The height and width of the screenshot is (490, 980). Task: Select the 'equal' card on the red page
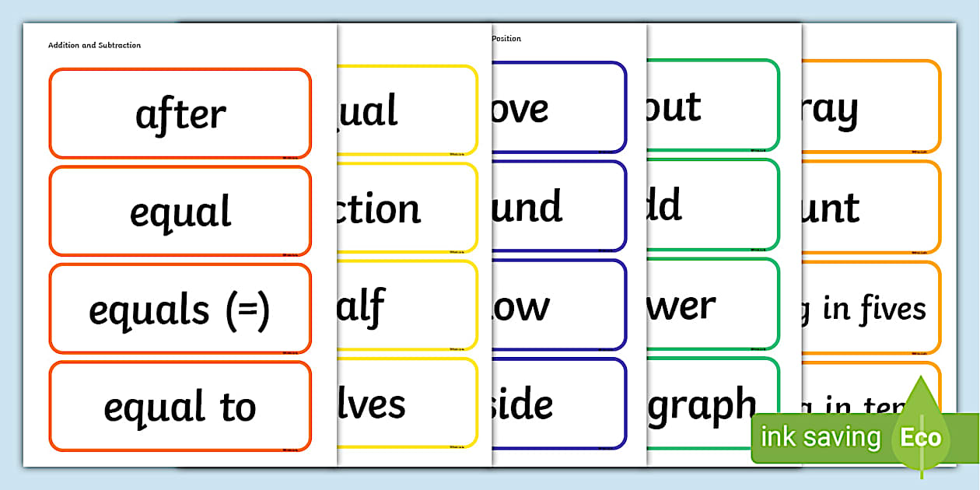click(x=180, y=211)
